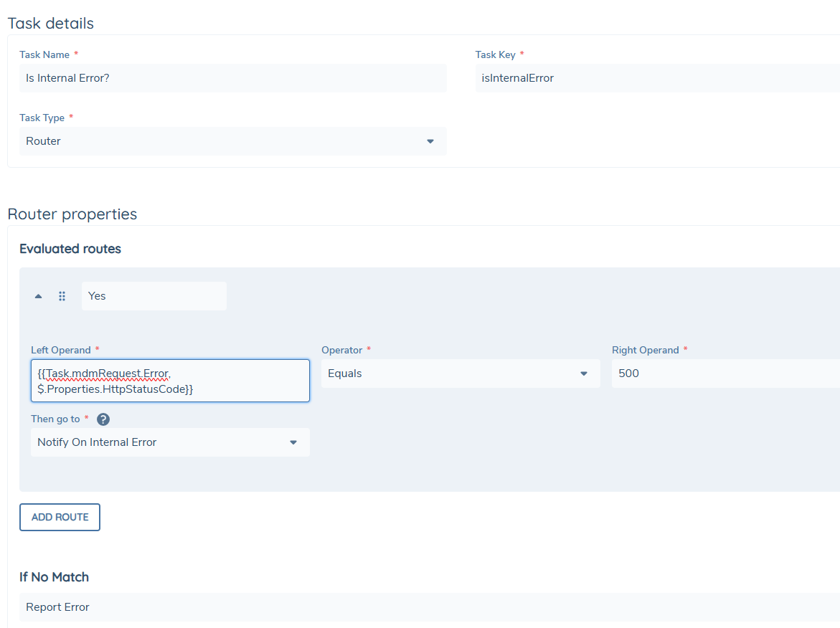Collapse the Yes route using the caret icon
The width and height of the screenshot is (840, 628).
click(x=39, y=296)
